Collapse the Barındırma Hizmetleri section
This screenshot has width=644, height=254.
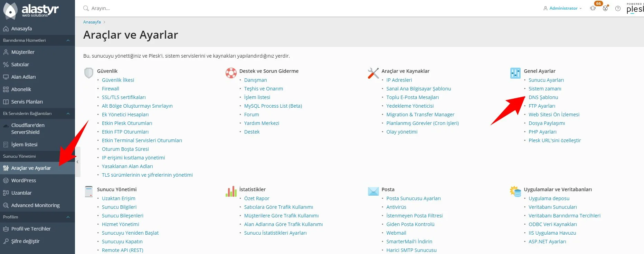(x=68, y=40)
